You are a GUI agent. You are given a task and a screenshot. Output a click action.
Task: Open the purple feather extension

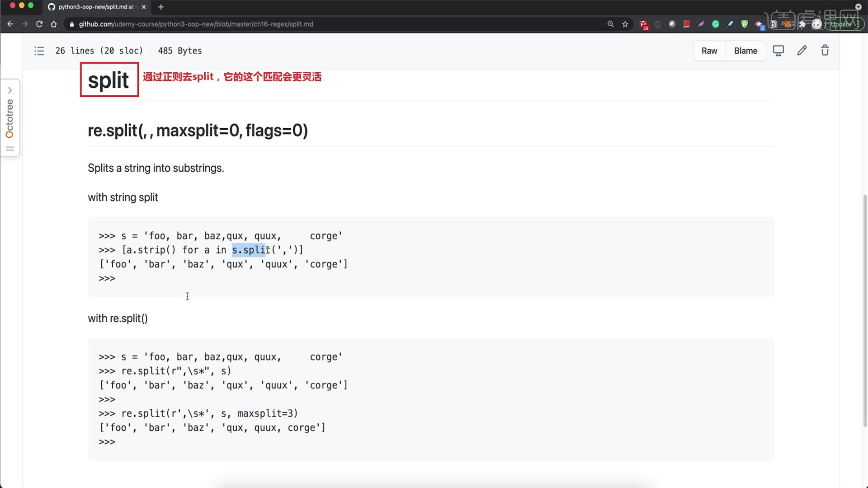pyautogui.click(x=701, y=24)
